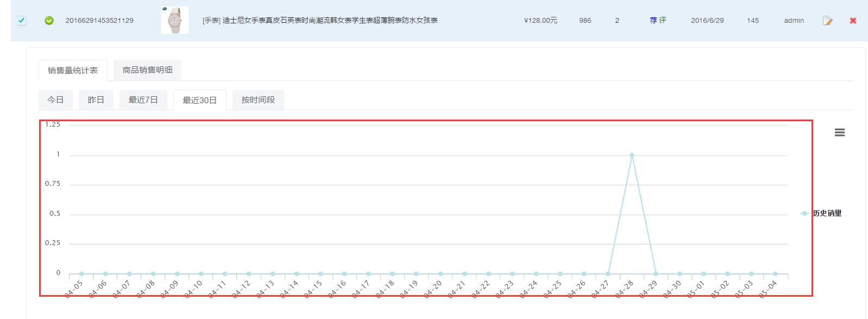The image size is (868, 319).
Task: Select the 最近30日 time range
Action: (199, 101)
